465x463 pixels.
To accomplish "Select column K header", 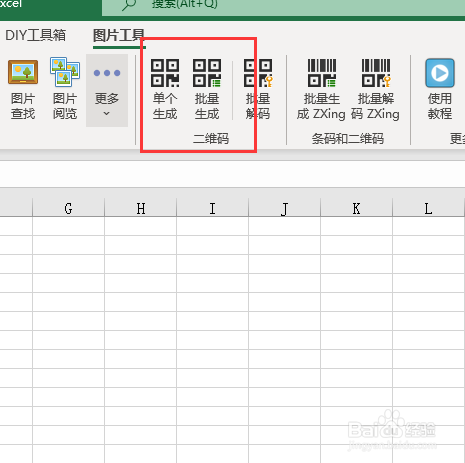I will click(357, 208).
